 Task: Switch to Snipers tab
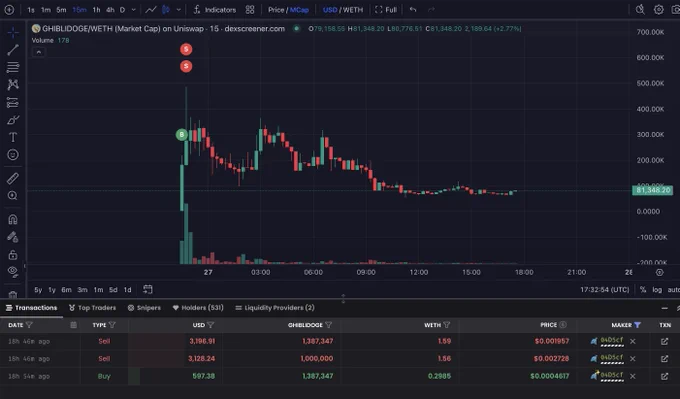point(144,308)
